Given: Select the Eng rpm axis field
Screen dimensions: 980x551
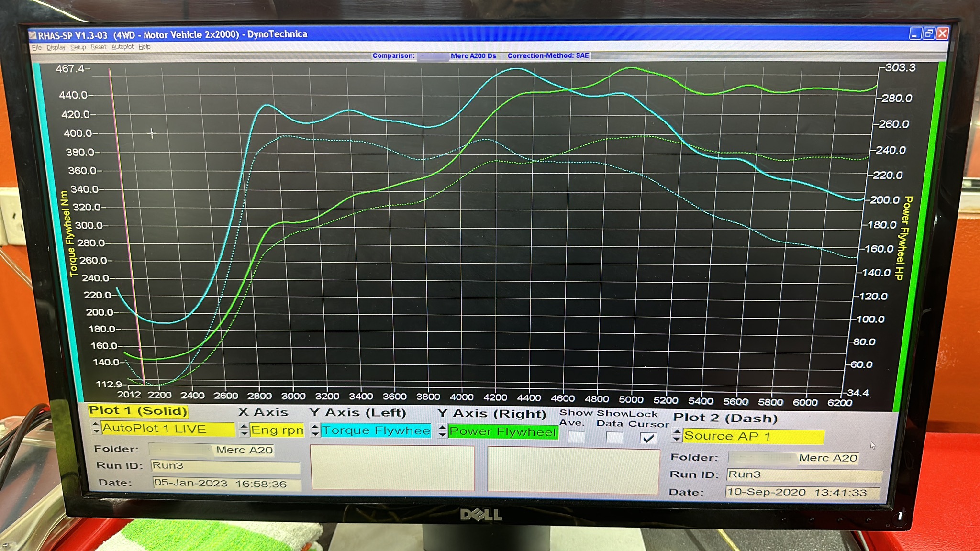Looking at the screenshot, I should 277,430.
